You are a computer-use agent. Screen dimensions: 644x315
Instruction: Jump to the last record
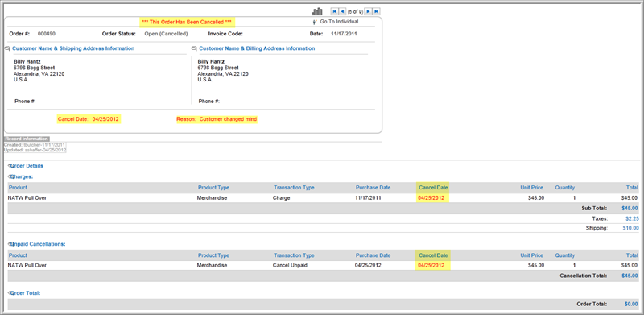pos(376,11)
